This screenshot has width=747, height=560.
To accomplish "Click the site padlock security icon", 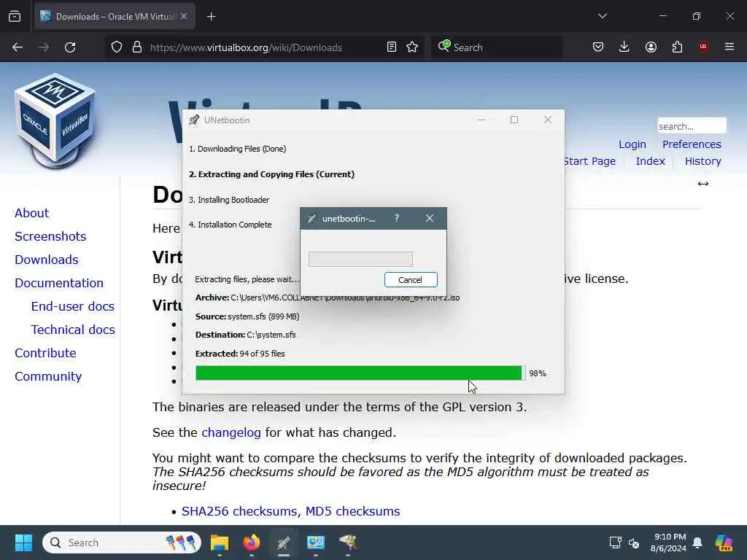I will click(137, 47).
